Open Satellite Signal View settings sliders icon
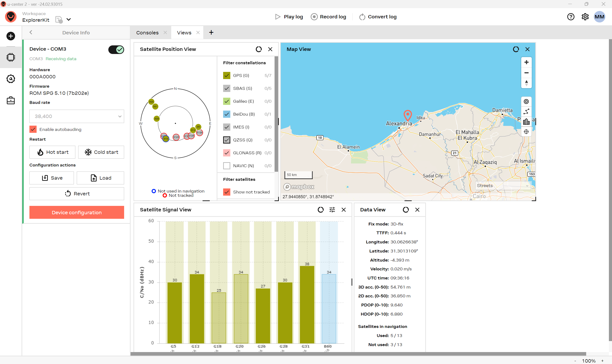Image resolution: width=612 pixels, height=364 pixels. coord(332,210)
